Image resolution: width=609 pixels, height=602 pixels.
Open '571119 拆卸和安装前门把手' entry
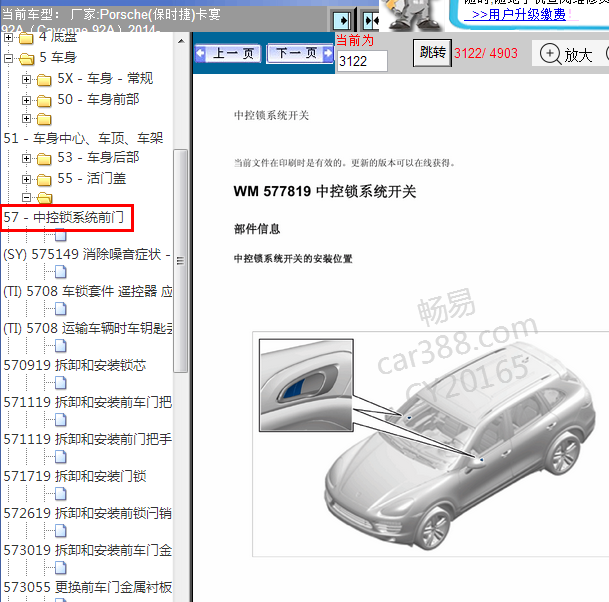click(x=87, y=439)
